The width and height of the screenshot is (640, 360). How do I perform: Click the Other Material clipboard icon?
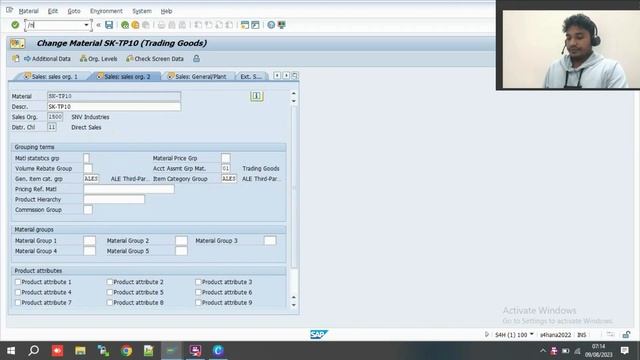[x=16, y=59]
